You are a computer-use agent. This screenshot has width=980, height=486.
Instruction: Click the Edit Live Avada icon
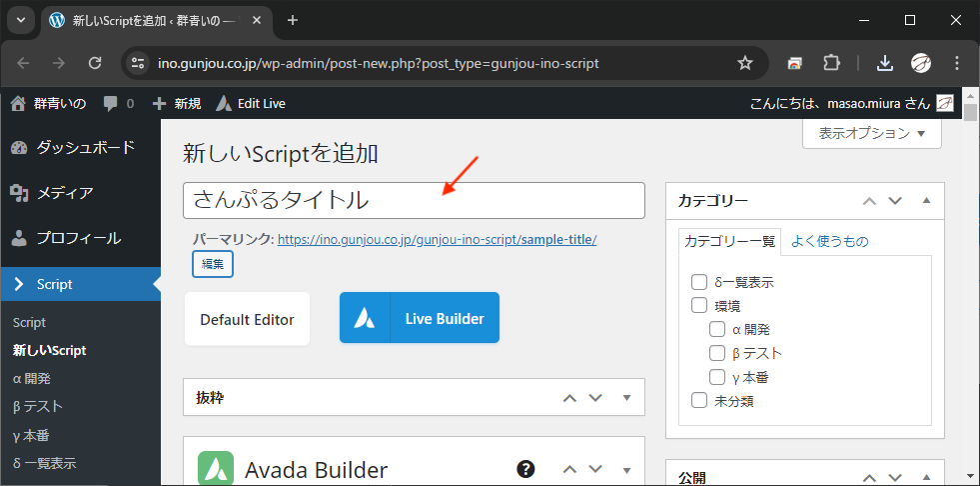[x=224, y=103]
